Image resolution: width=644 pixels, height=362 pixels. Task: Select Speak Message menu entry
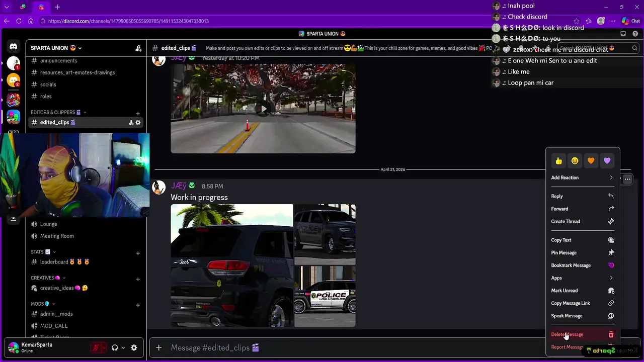pos(583,316)
